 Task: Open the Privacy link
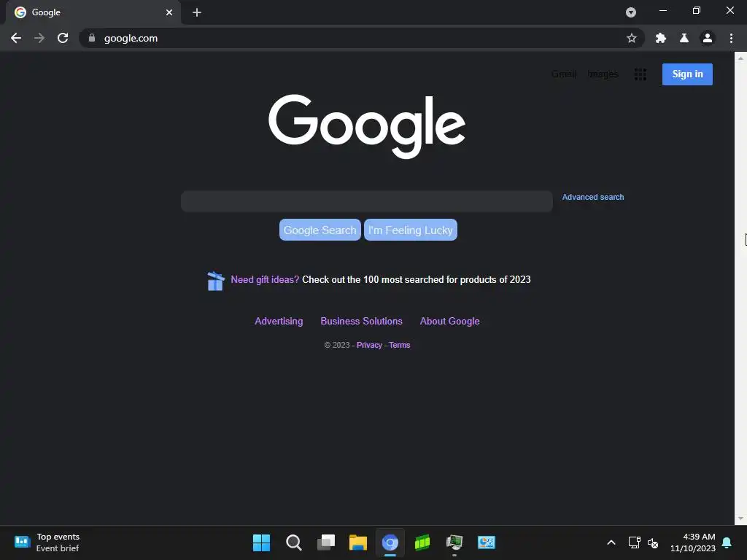click(x=369, y=345)
